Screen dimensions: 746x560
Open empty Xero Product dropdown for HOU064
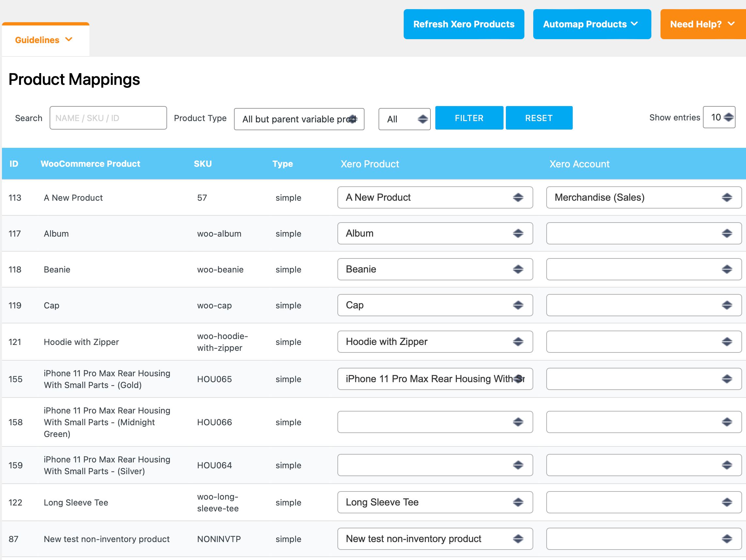click(x=435, y=465)
